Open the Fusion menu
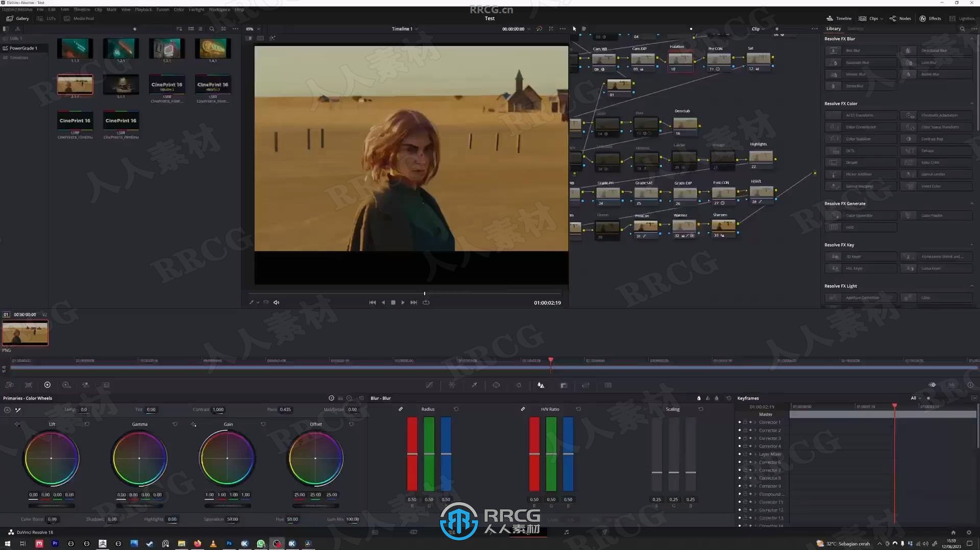This screenshot has height=550, width=980. [163, 10]
